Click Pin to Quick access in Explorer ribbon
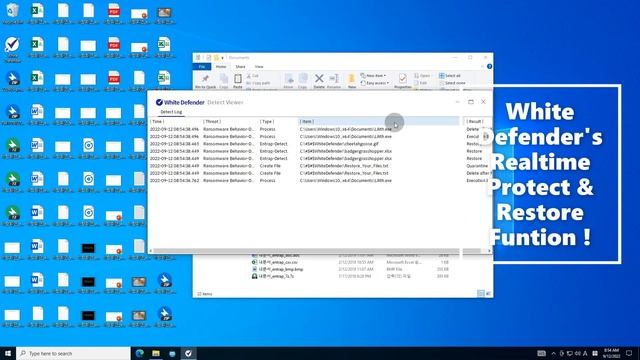This screenshot has width=640, height=360. click(x=205, y=81)
